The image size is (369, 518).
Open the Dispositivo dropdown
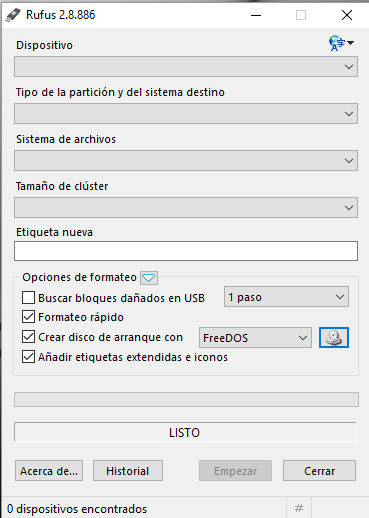coord(186,67)
